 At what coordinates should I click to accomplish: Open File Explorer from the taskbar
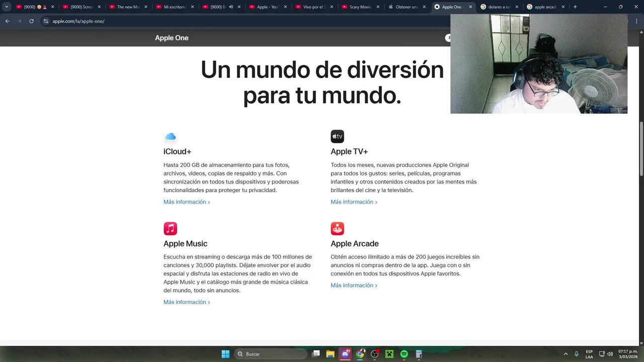(x=330, y=354)
